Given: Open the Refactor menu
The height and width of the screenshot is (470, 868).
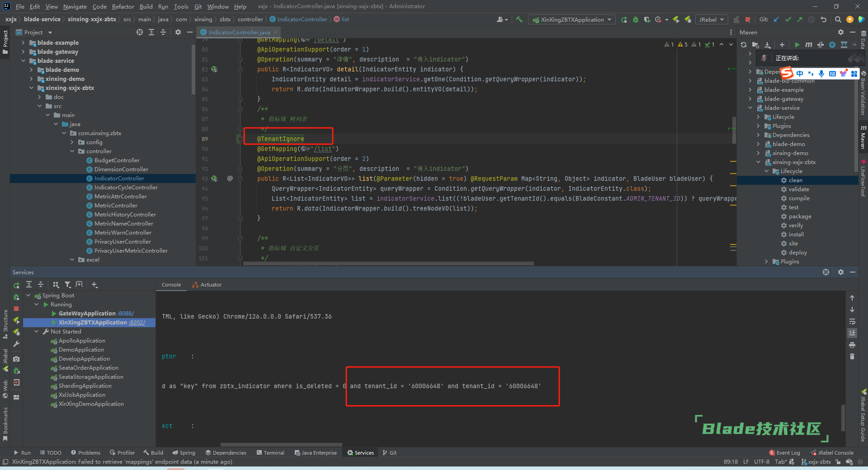Looking at the screenshot, I should [x=123, y=6].
